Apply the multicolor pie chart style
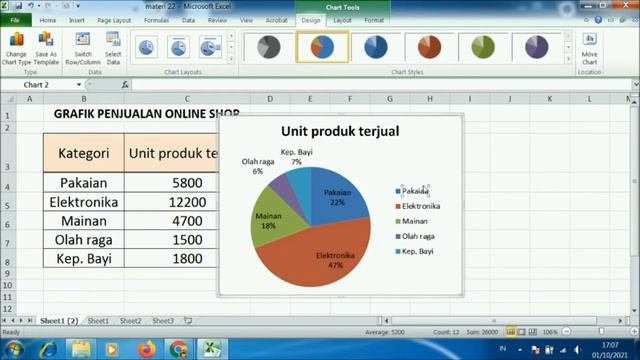The image size is (640, 360). pos(322,47)
